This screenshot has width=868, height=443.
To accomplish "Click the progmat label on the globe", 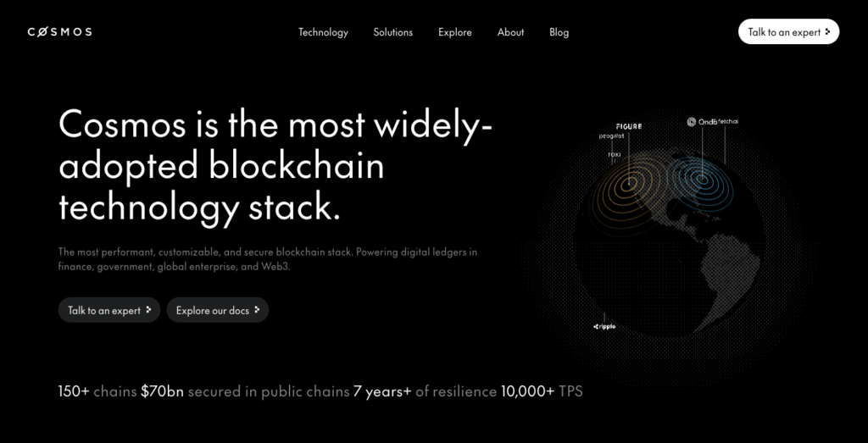I will pyautogui.click(x=611, y=136).
